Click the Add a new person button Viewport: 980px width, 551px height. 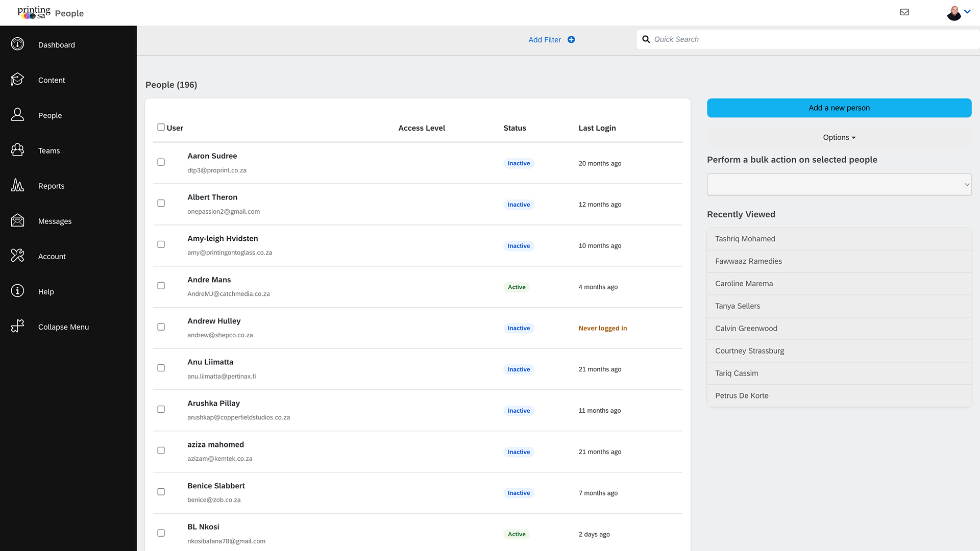(x=839, y=108)
